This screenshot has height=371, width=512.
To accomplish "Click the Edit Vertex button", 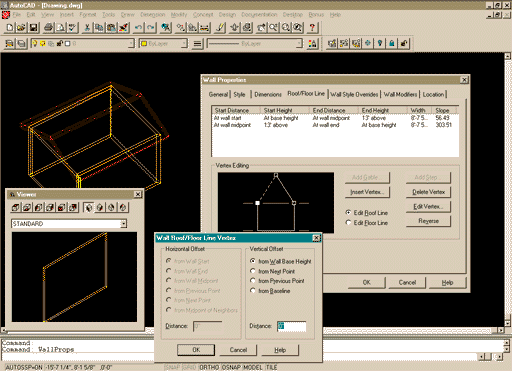I will 428,207.
